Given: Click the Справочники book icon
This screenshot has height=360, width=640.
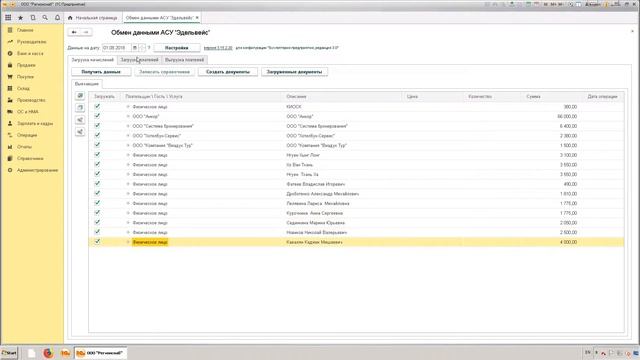Looking at the screenshot, I should pos(10,158).
